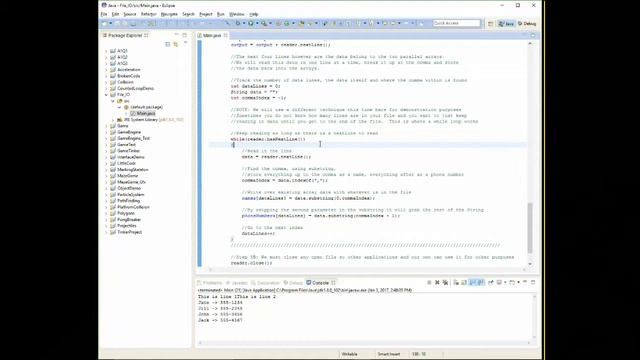
Task: Click the Console horizontal scrollbar
Action: coord(364,343)
